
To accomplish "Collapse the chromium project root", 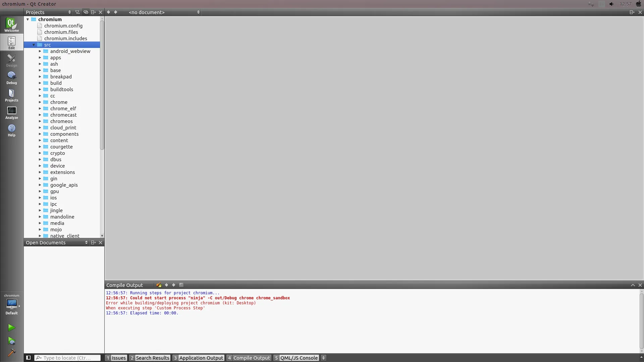I will click(28, 19).
